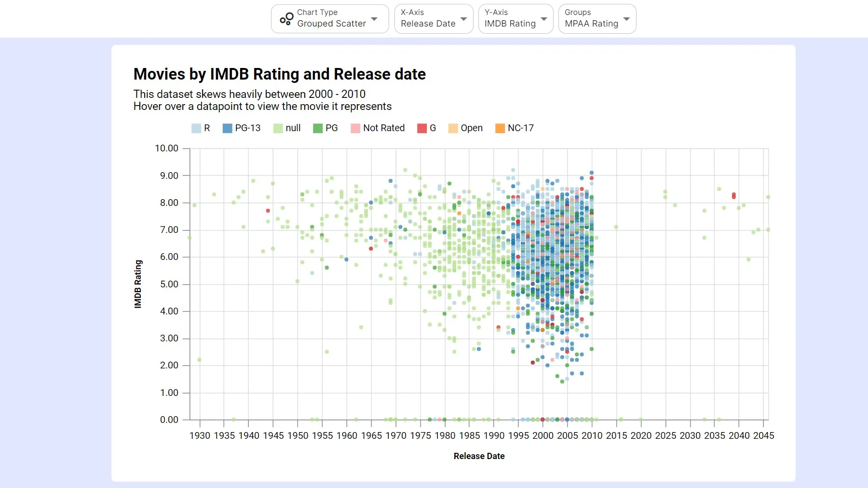Viewport: 868px width, 488px height.
Task: Open the Groups MPAA Rating dropdown
Action: click(597, 19)
